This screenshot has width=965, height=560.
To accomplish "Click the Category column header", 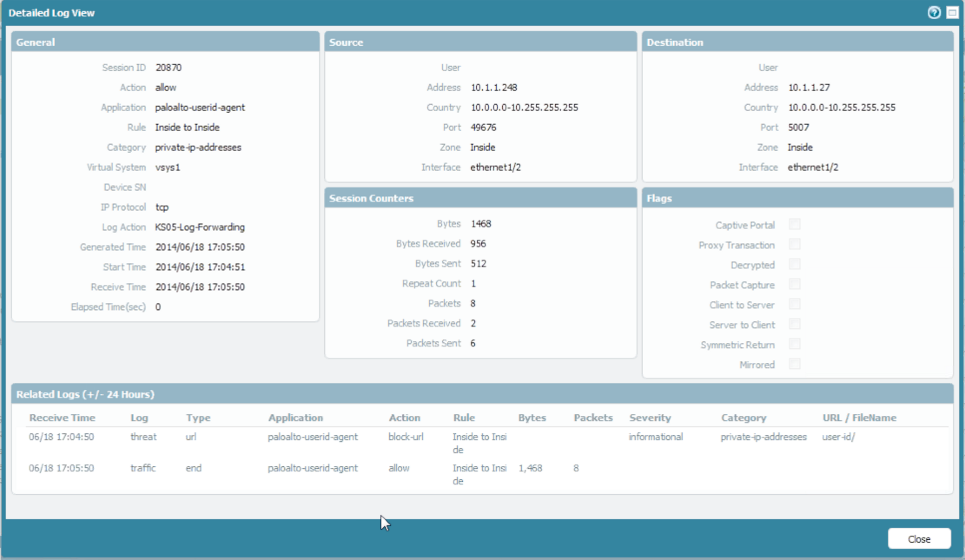I will pos(744,418).
